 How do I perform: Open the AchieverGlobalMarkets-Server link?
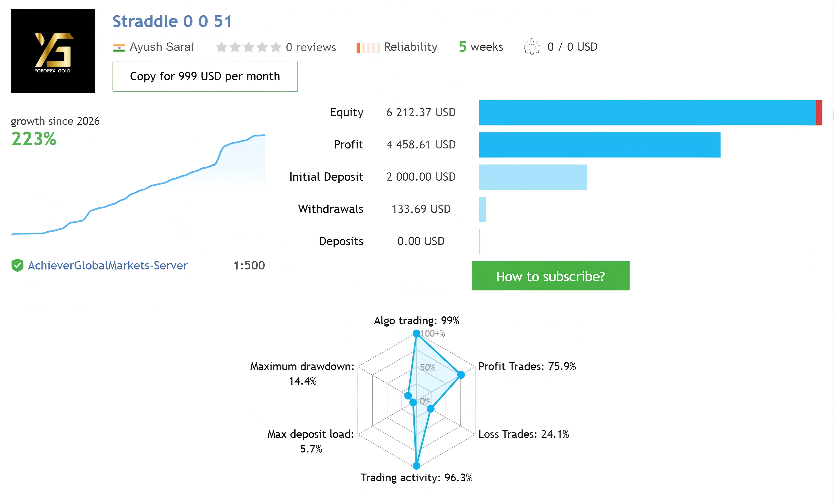(x=108, y=265)
